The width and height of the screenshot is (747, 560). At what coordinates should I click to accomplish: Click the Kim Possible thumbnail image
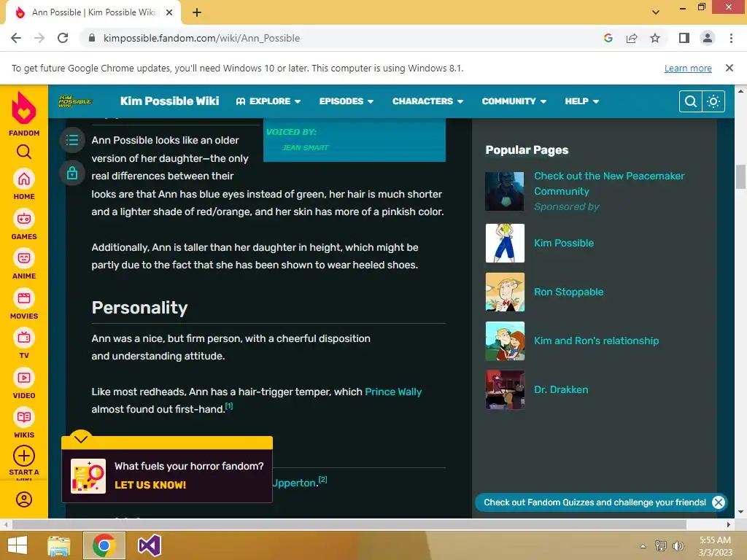(505, 243)
